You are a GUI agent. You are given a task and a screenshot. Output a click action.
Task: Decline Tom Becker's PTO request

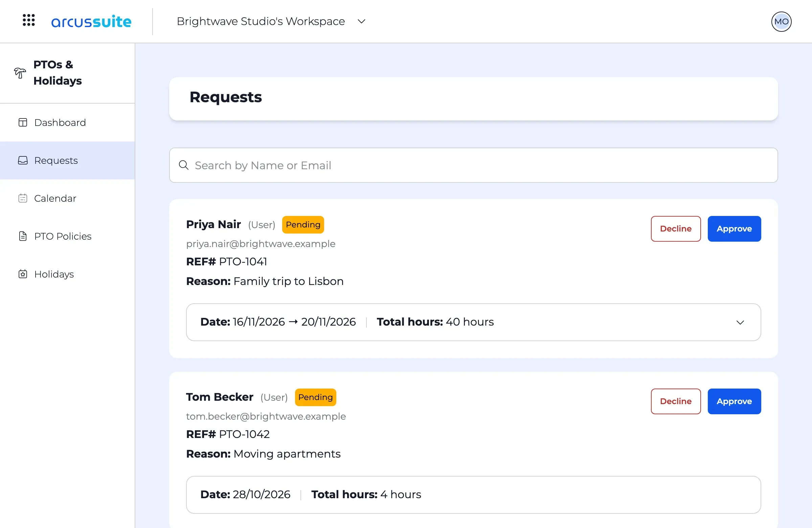pyautogui.click(x=676, y=401)
